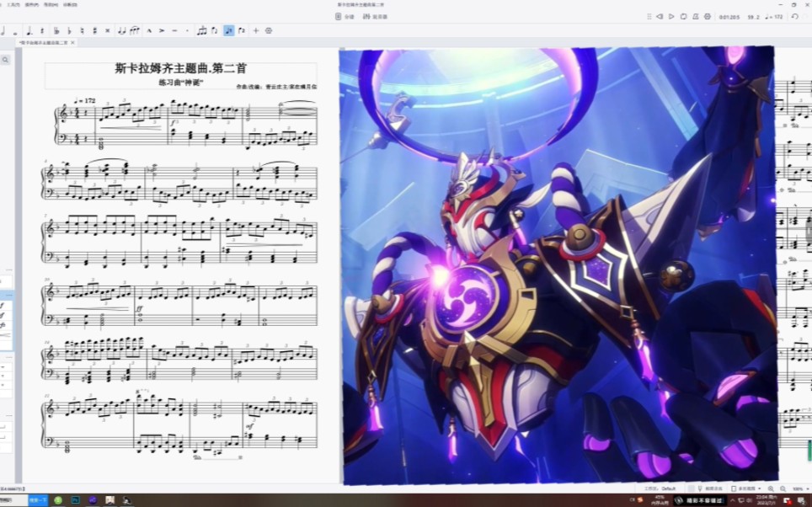This screenshot has height=507, width=812.
Task: Open the green app in the taskbar
Action: pyautogui.click(x=58, y=500)
